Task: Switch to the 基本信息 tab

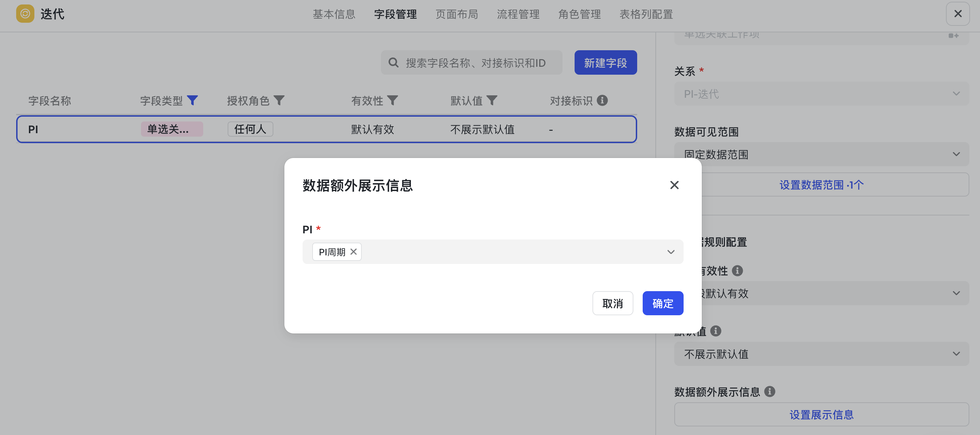Action: pyautogui.click(x=334, y=14)
